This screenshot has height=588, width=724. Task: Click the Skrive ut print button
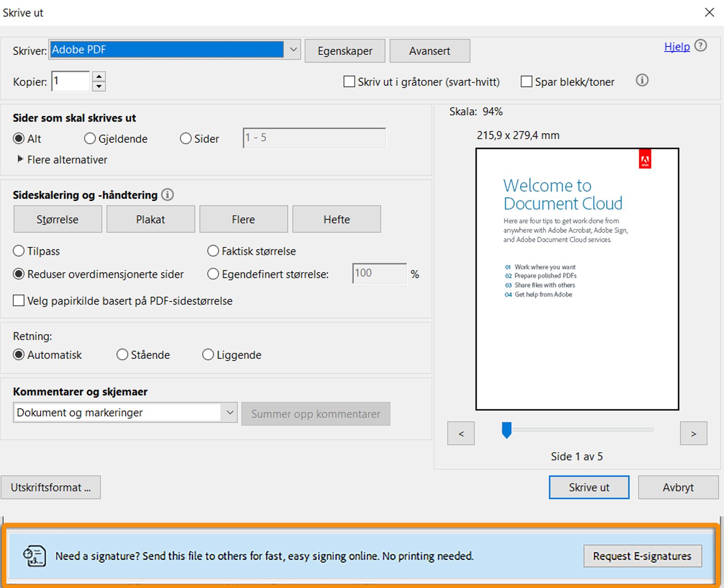[589, 487]
